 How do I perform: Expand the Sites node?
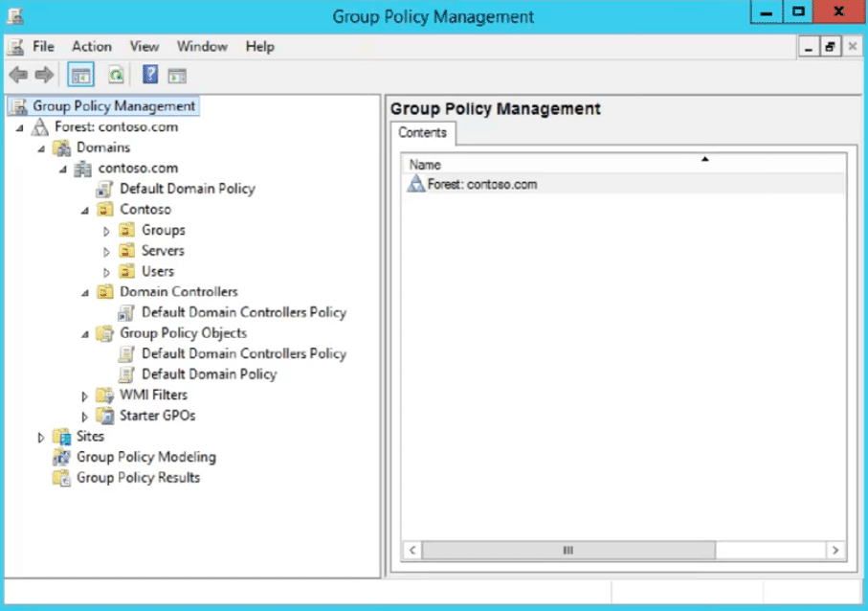tap(41, 438)
